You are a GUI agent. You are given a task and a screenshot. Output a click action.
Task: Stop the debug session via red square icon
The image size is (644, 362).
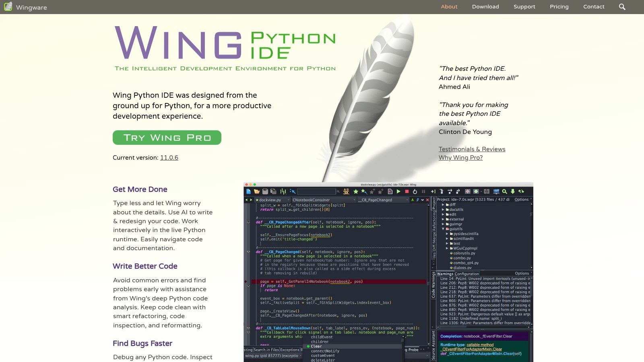(x=407, y=191)
